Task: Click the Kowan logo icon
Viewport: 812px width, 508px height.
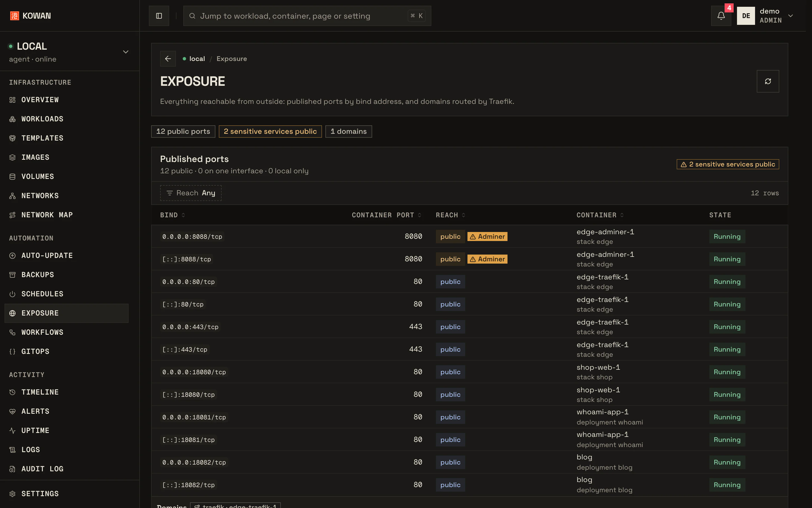Action: pos(14,16)
